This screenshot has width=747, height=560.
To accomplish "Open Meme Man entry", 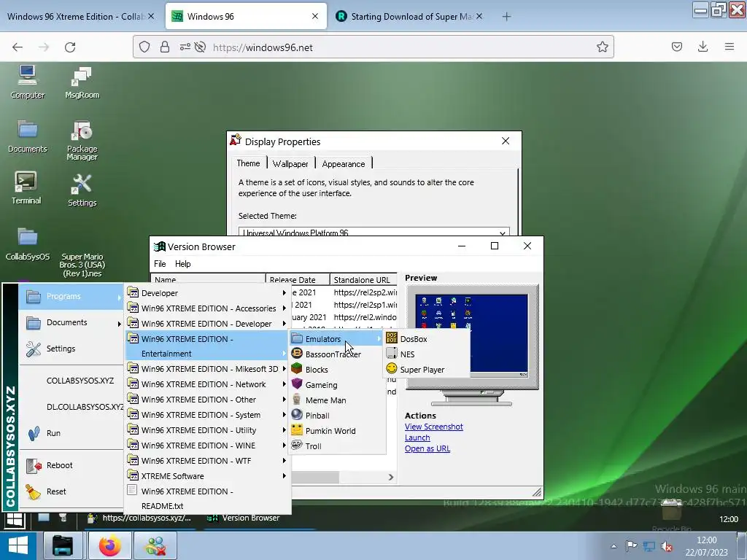I will coord(337,400).
